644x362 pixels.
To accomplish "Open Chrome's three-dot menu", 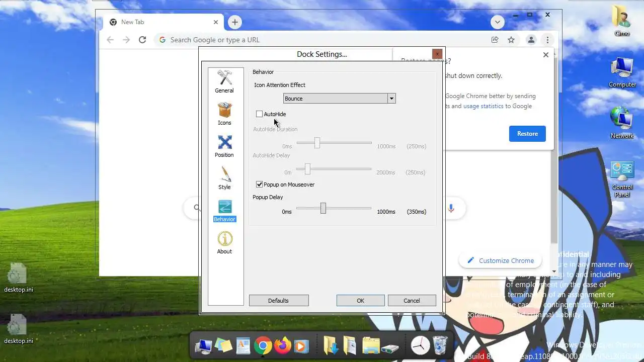I will tap(547, 40).
